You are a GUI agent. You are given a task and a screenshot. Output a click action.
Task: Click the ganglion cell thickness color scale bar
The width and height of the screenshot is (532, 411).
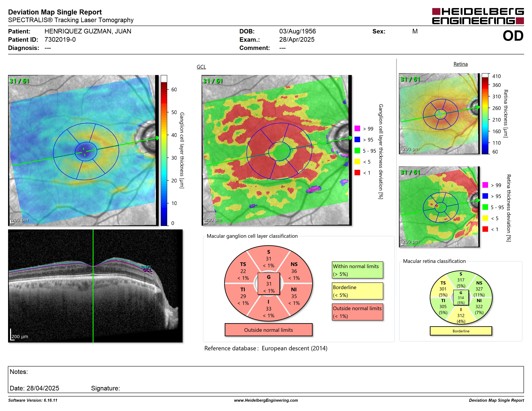(x=164, y=150)
